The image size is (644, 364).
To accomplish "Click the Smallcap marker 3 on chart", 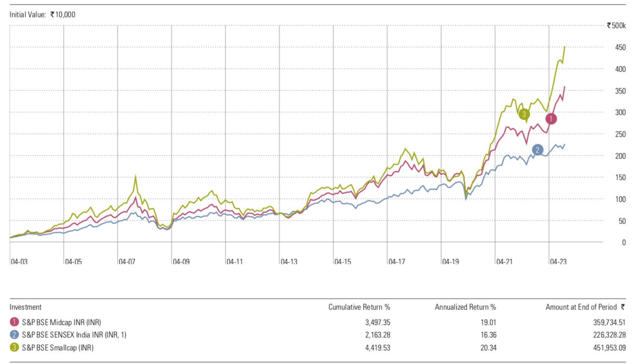I will click(524, 114).
